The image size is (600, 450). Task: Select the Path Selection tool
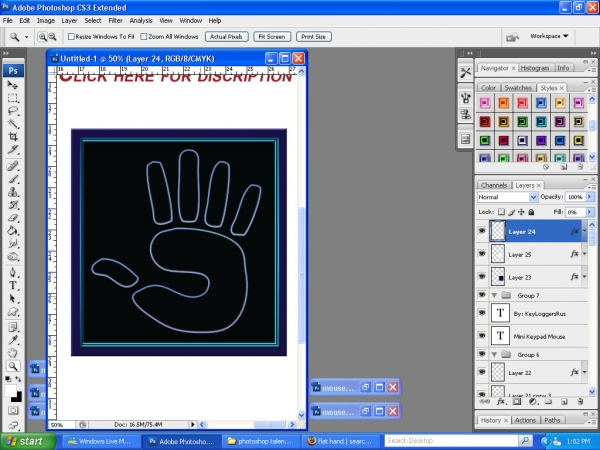13,298
